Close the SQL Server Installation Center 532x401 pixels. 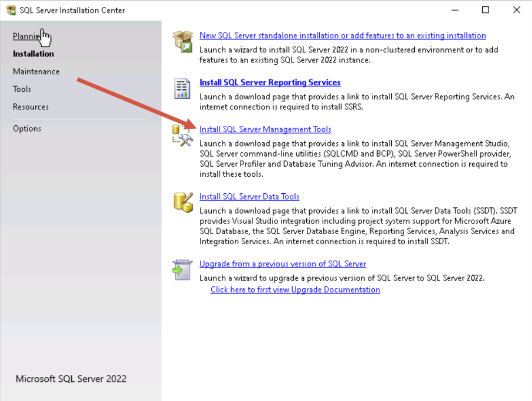click(517, 10)
